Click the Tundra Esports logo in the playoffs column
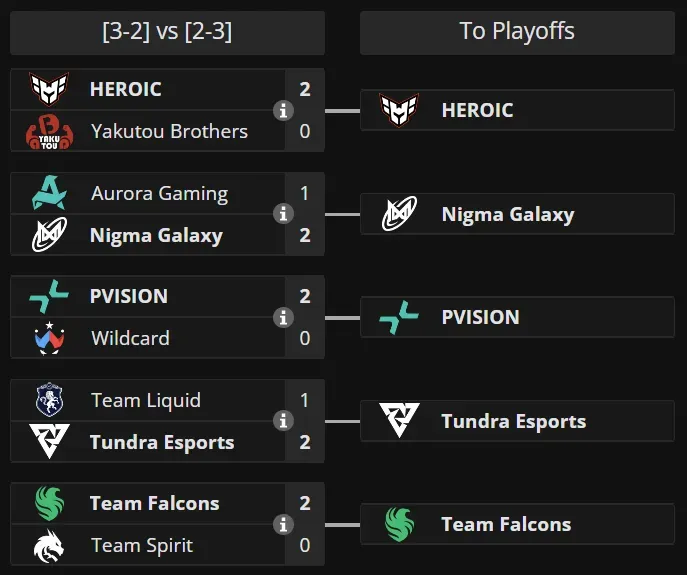Image resolution: width=687 pixels, height=575 pixels. [x=400, y=421]
